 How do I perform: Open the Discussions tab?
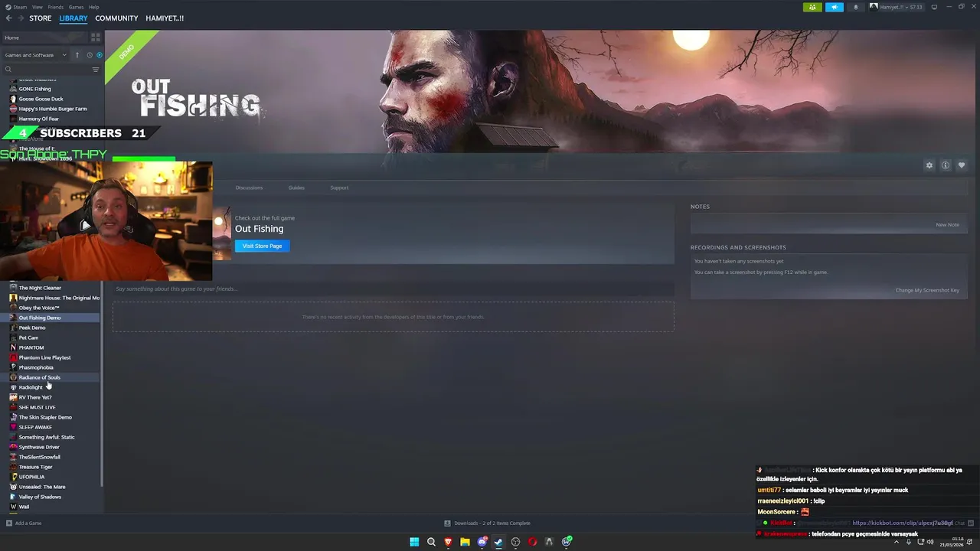[x=249, y=187]
